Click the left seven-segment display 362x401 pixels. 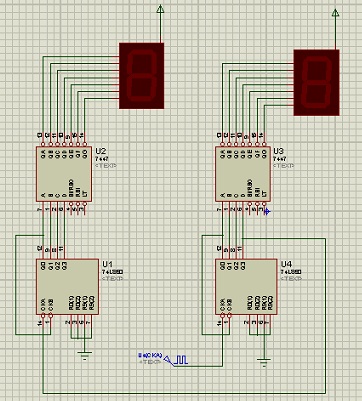[141, 76]
